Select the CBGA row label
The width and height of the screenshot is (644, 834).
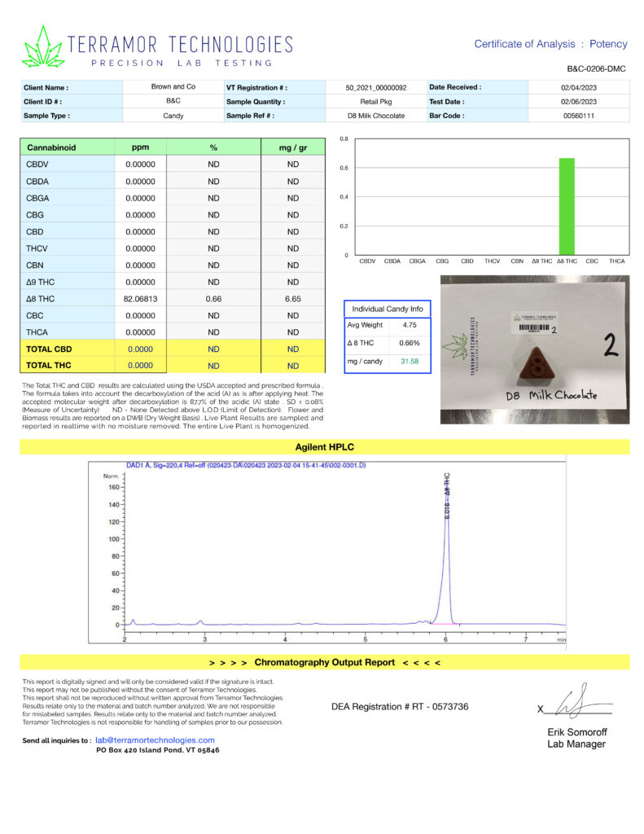point(37,198)
